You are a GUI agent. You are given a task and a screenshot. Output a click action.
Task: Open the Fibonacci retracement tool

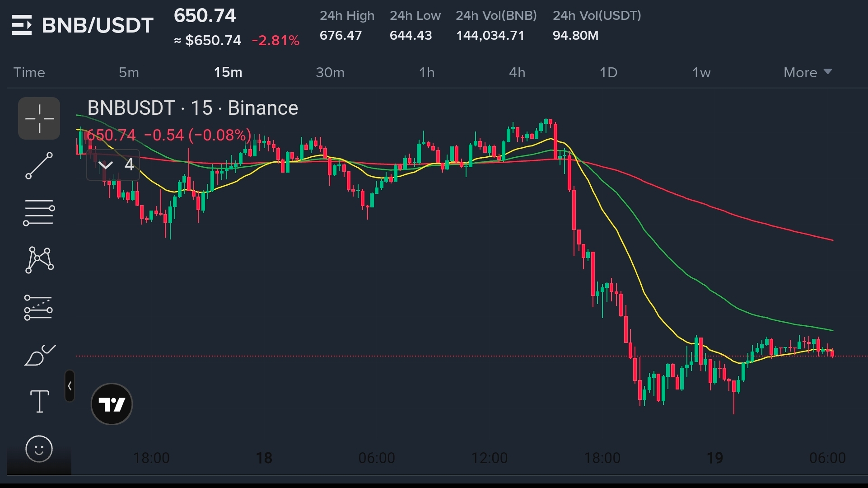pos(39,212)
